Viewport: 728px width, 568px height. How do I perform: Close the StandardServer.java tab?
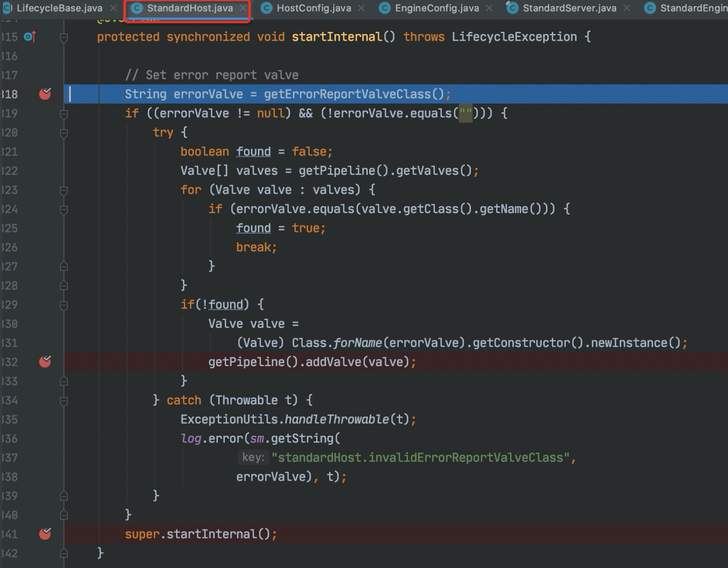pyautogui.click(x=627, y=8)
